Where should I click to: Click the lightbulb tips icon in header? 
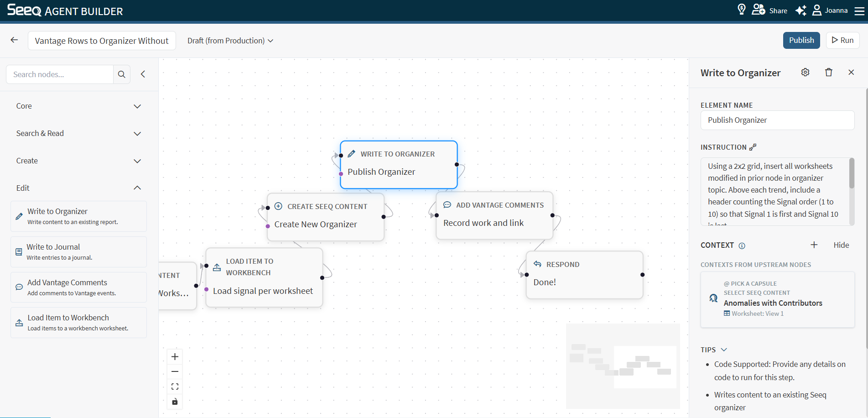[x=741, y=10]
